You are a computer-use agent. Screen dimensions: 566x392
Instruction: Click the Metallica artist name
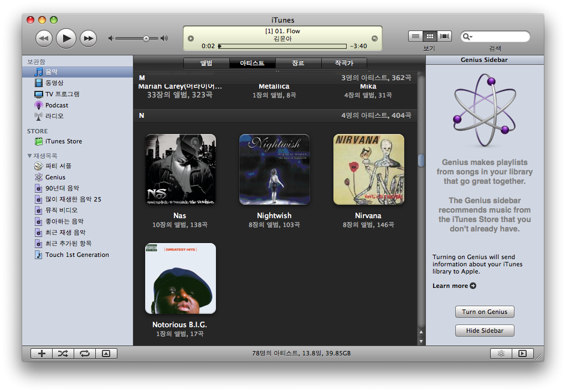[274, 86]
